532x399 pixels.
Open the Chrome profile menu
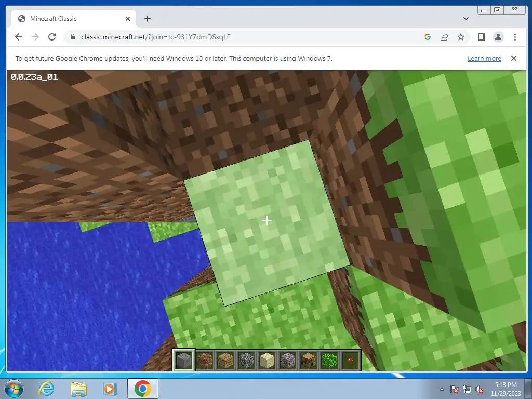click(x=498, y=37)
